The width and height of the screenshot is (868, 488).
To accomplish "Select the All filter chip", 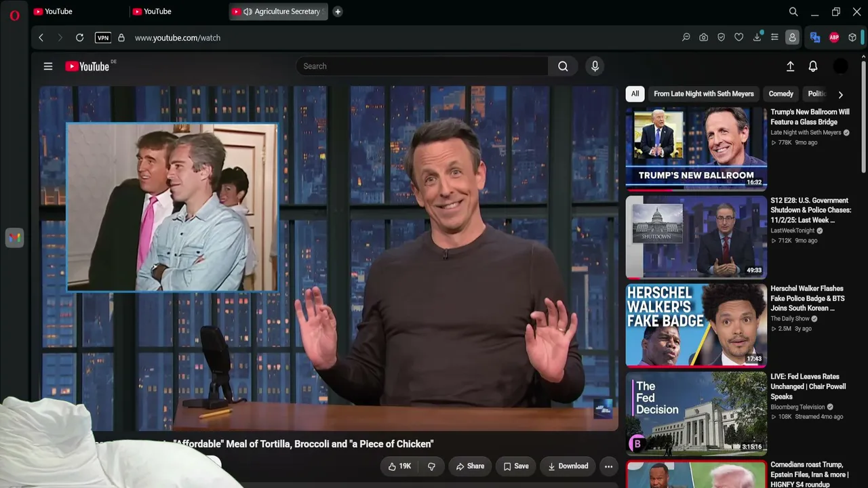I will tap(635, 94).
